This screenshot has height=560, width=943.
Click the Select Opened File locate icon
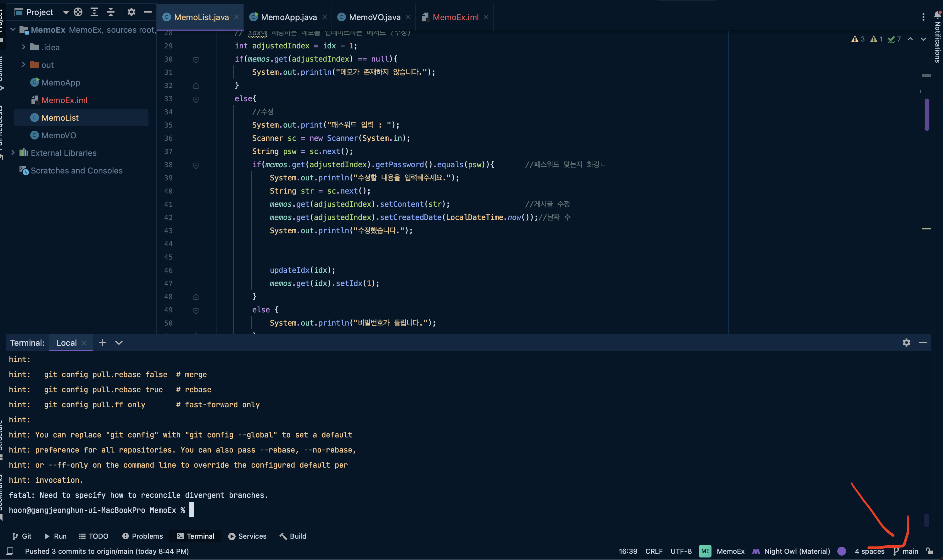click(78, 12)
